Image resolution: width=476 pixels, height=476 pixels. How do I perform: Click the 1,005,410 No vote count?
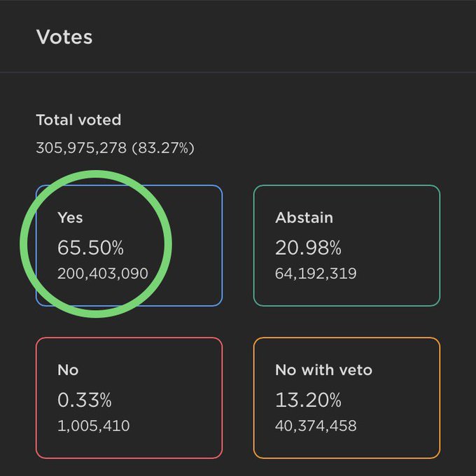coord(93,426)
